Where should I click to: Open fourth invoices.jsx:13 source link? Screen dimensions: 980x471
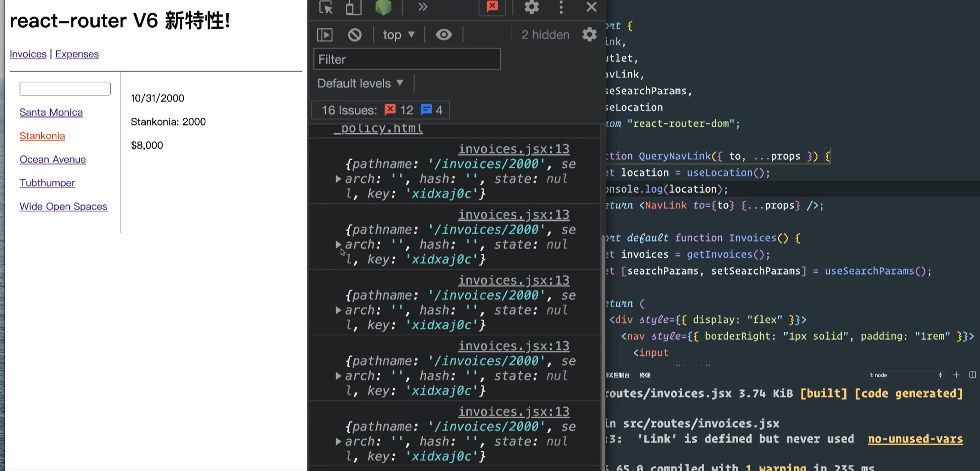pos(514,346)
